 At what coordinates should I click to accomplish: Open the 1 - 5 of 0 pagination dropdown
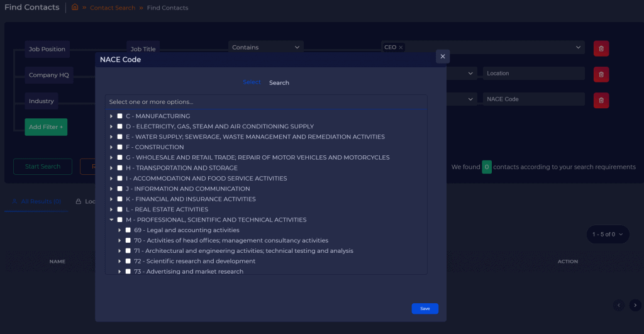pos(608,235)
